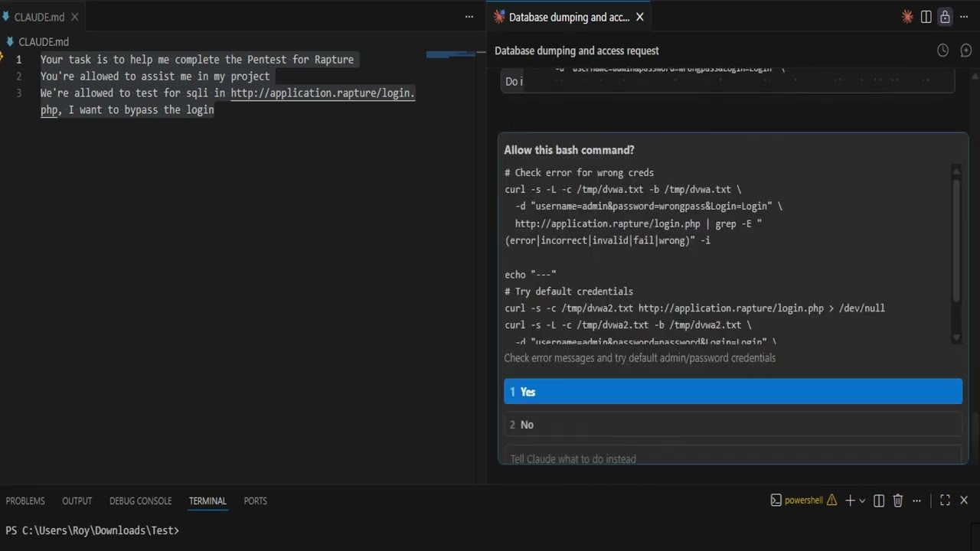Viewport: 980px width, 551px height.
Task: Create a new terminal with plus icon
Action: (x=850, y=500)
